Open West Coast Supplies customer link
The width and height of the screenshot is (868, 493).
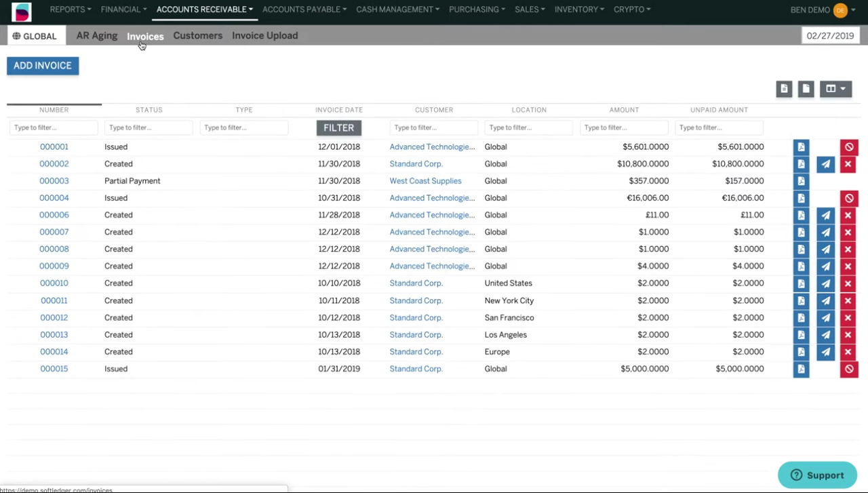pyautogui.click(x=425, y=181)
